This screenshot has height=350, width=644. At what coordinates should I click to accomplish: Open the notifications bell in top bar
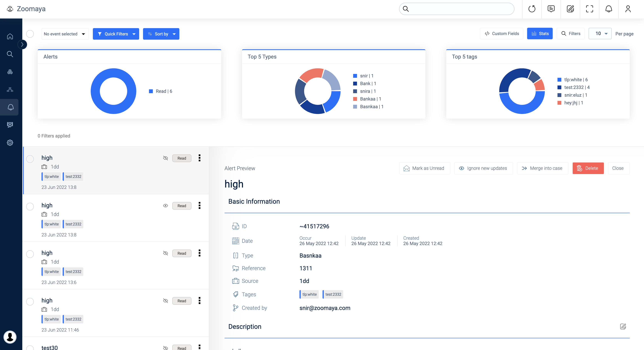point(608,9)
